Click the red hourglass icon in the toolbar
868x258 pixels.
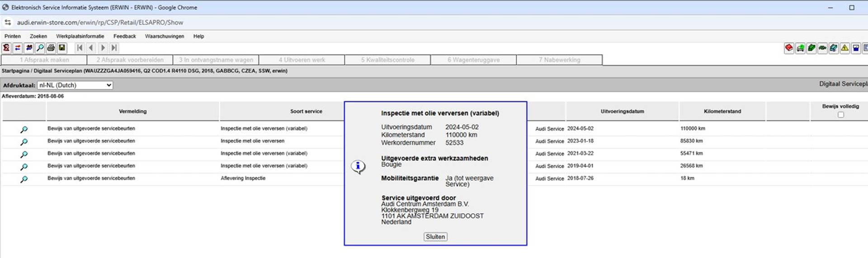(x=6, y=47)
